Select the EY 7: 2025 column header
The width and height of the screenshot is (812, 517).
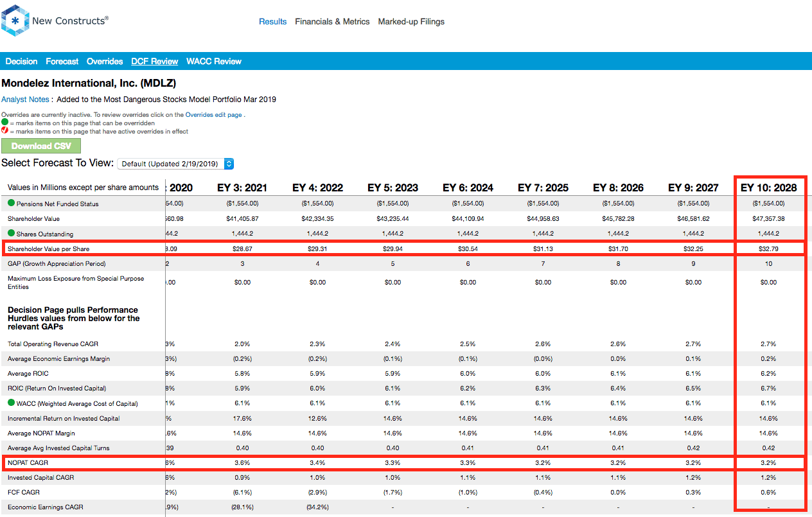(x=543, y=188)
